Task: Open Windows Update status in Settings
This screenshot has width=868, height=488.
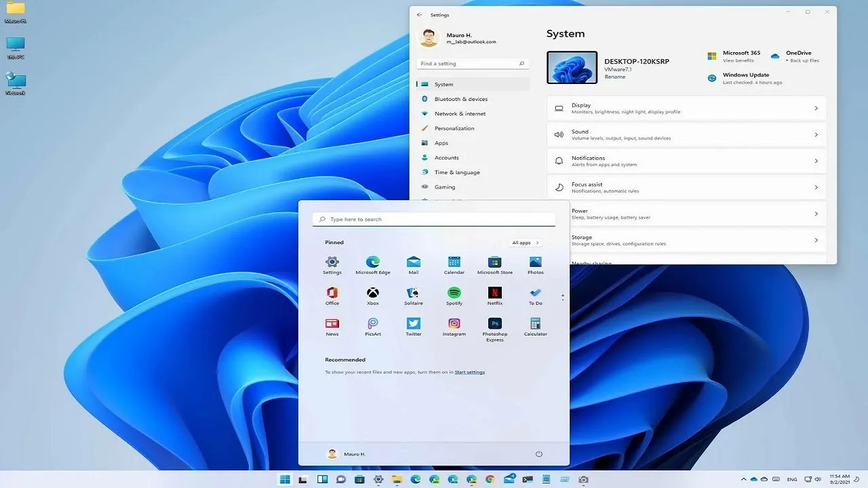Action: click(x=745, y=79)
